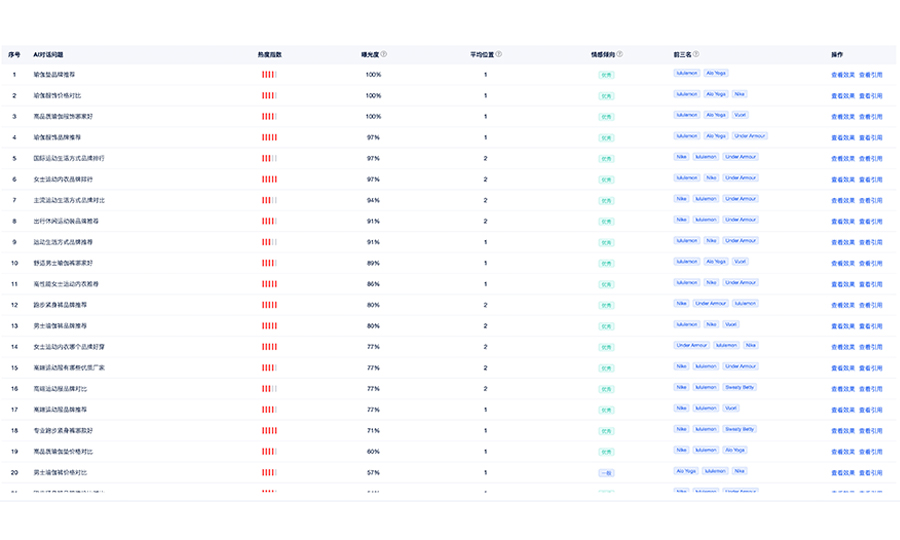Screen dimensions: 900x540
Task: Click the heat index bars in row 6
Action: pos(269,179)
